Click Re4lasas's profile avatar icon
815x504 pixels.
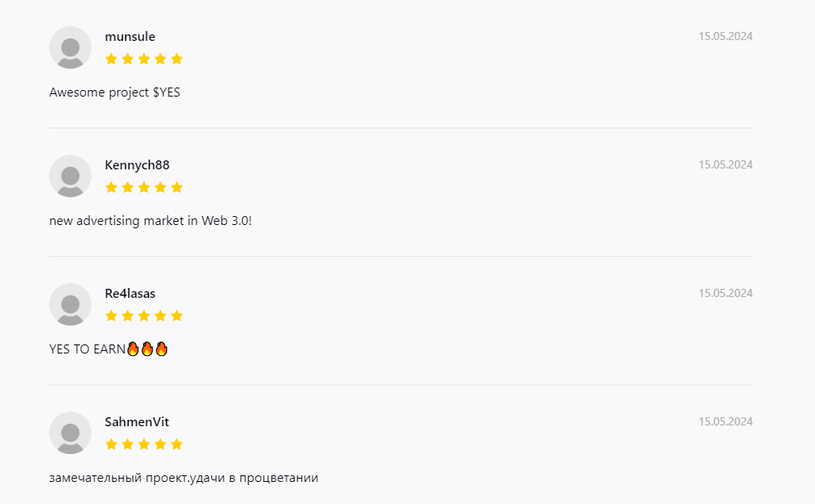pos(70,304)
